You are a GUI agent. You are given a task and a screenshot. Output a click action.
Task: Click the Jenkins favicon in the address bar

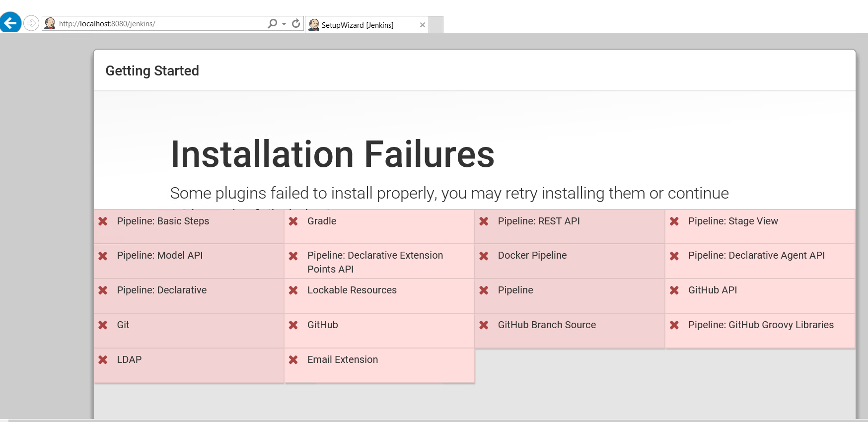pyautogui.click(x=50, y=23)
